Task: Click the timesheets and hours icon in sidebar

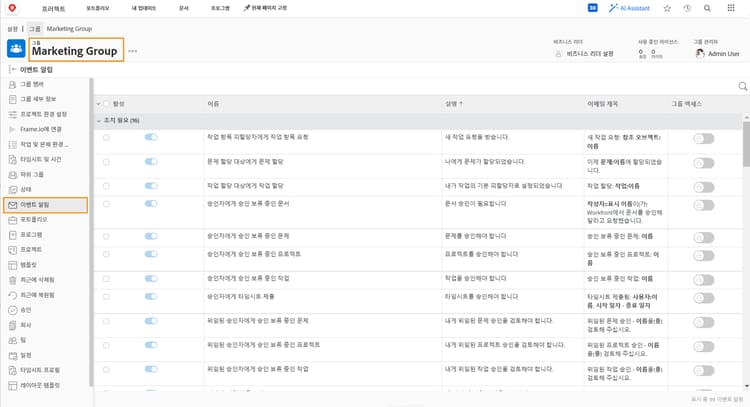Action: 12,159
